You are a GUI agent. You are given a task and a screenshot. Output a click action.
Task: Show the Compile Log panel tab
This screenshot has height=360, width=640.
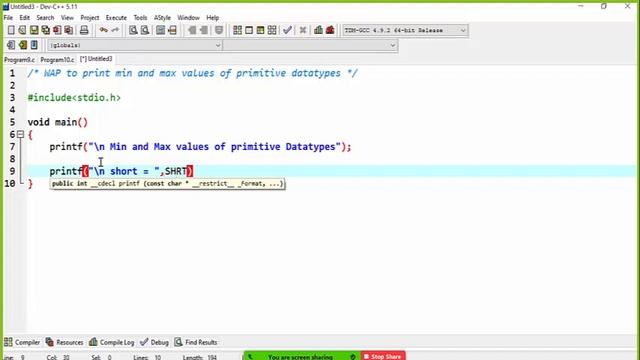pyautogui.click(x=112, y=342)
